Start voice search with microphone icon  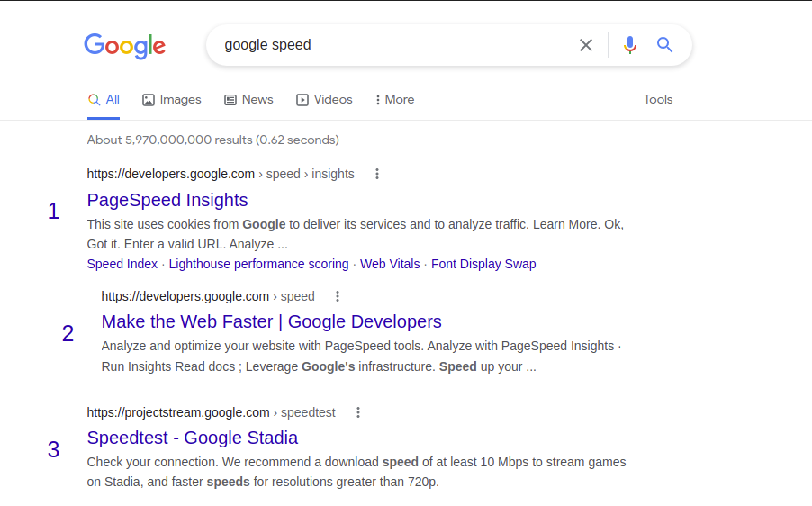630,45
